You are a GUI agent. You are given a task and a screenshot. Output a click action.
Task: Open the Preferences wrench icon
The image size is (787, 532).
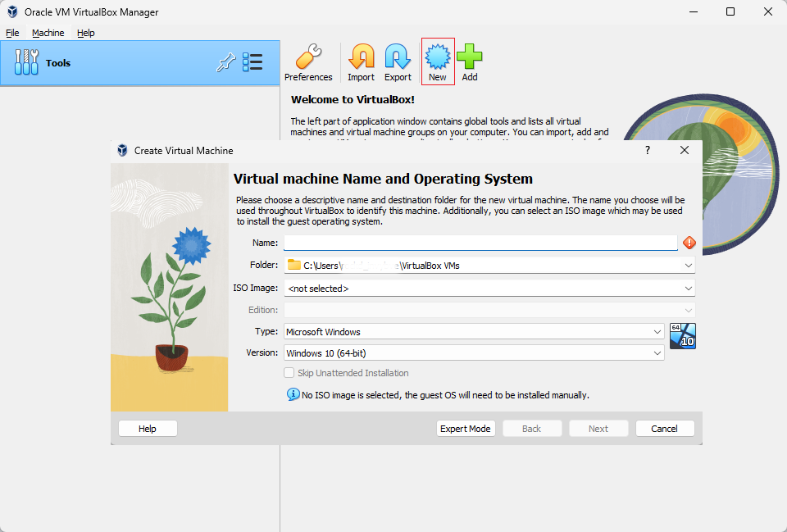click(308, 57)
